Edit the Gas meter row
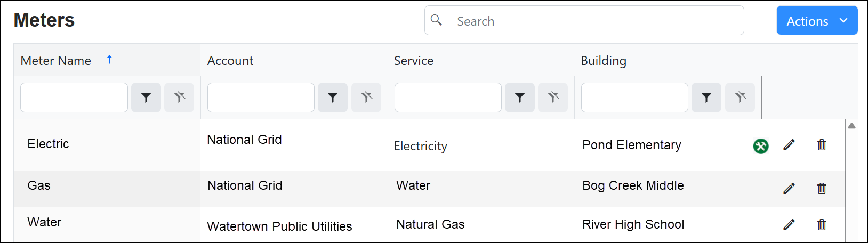868x243 pixels. (789, 188)
